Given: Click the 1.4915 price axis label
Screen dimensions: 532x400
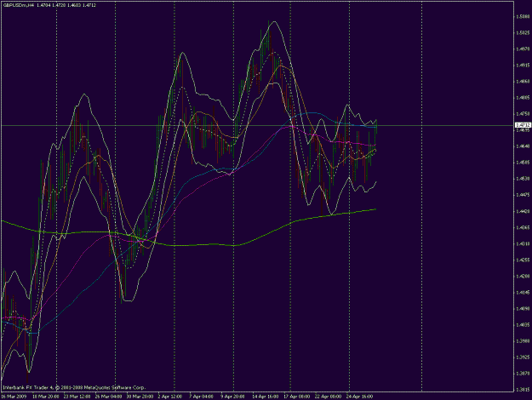Looking at the screenshot, I should click(523, 66).
